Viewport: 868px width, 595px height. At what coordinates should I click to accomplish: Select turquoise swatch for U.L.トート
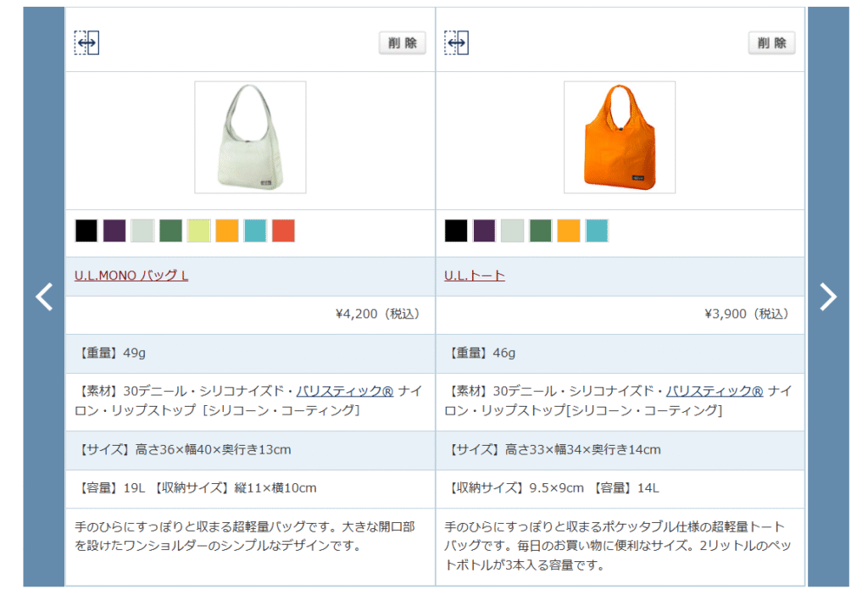click(x=597, y=231)
